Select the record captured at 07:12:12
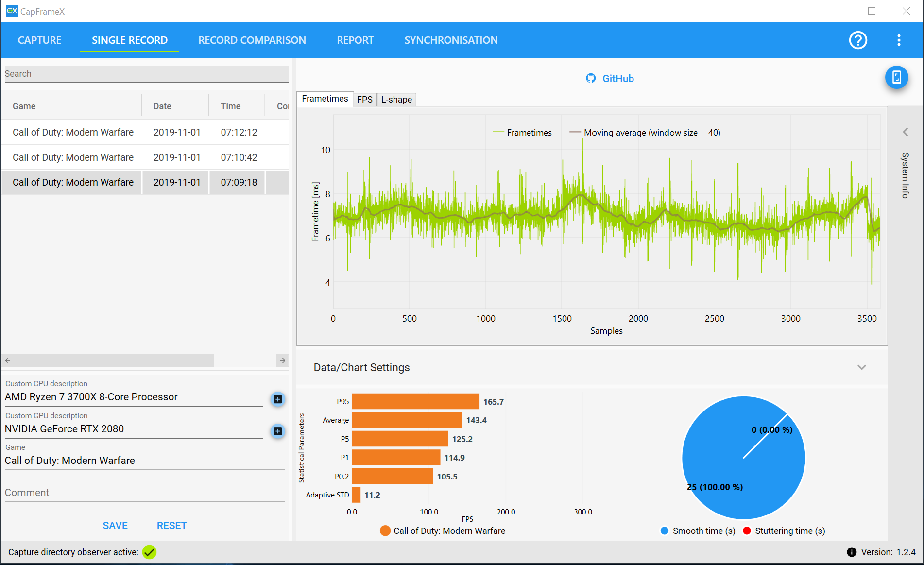Image resolution: width=924 pixels, height=565 pixels. click(145, 132)
